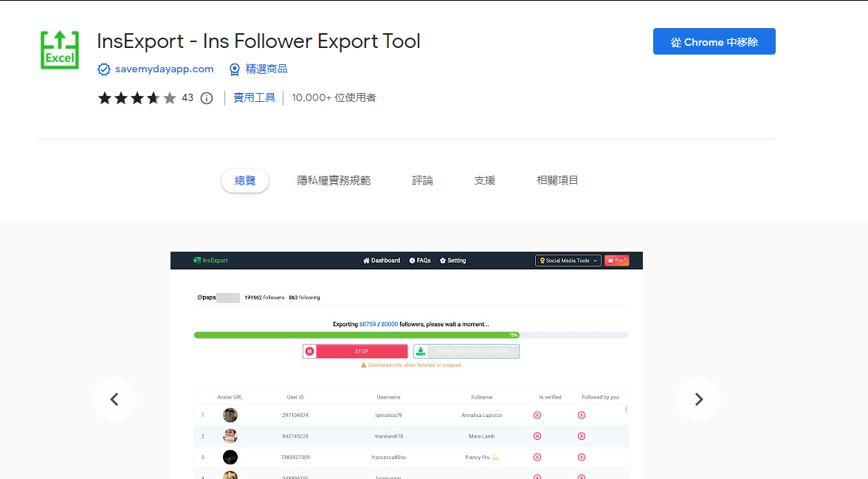Viewport: 868px width, 479px height.
Task: Click the verified publisher badge icon
Action: pyautogui.click(x=103, y=69)
